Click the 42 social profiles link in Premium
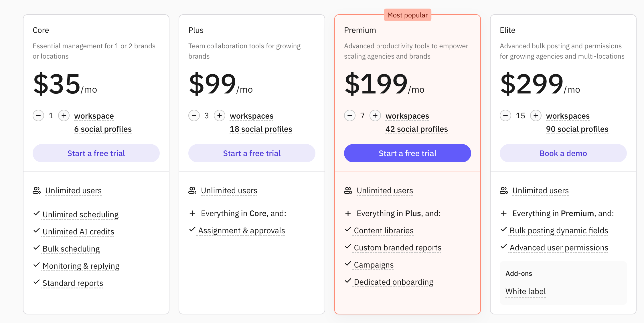The height and width of the screenshot is (323, 644). point(416,129)
